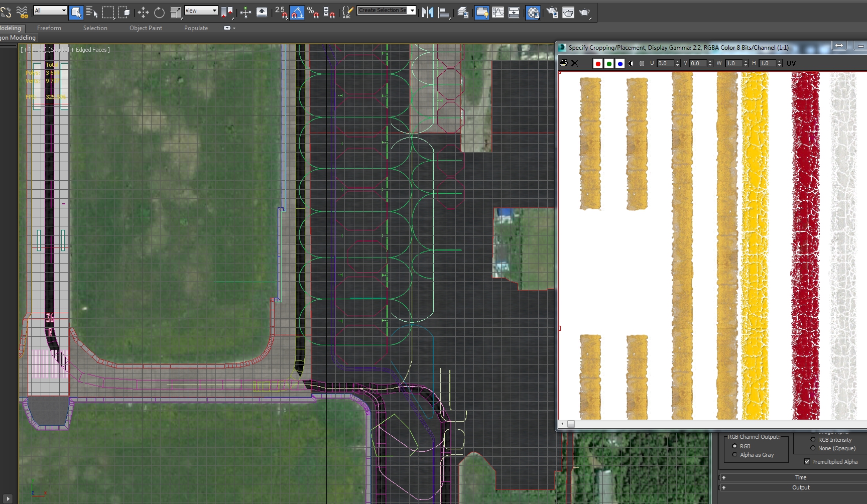
Task: Open the Curve Editor
Action: (498, 13)
